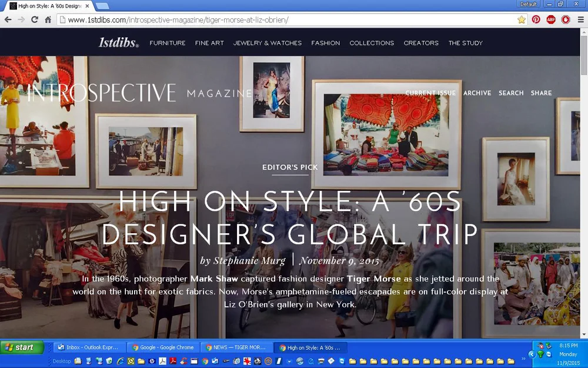The image size is (588, 368).
Task: Select The Study navigation item
Action: tap(465, 43)
